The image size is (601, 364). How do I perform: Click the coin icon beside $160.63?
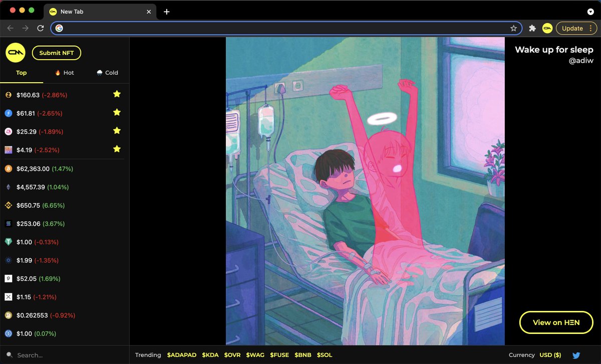pos(8,95)
